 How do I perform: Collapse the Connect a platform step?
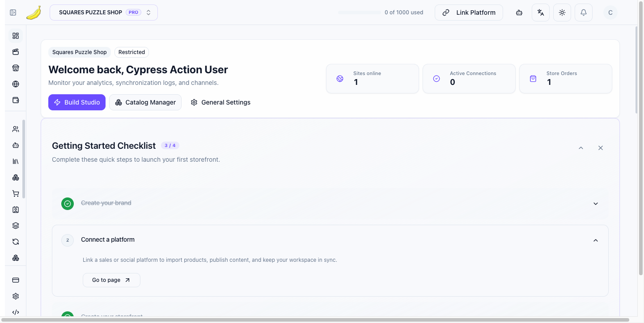coord(596,240)
